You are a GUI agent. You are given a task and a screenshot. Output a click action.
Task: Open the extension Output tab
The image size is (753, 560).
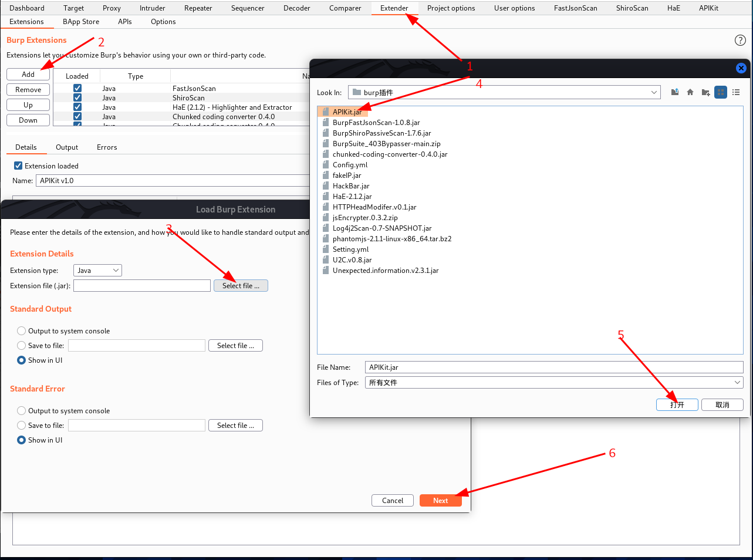67,147
